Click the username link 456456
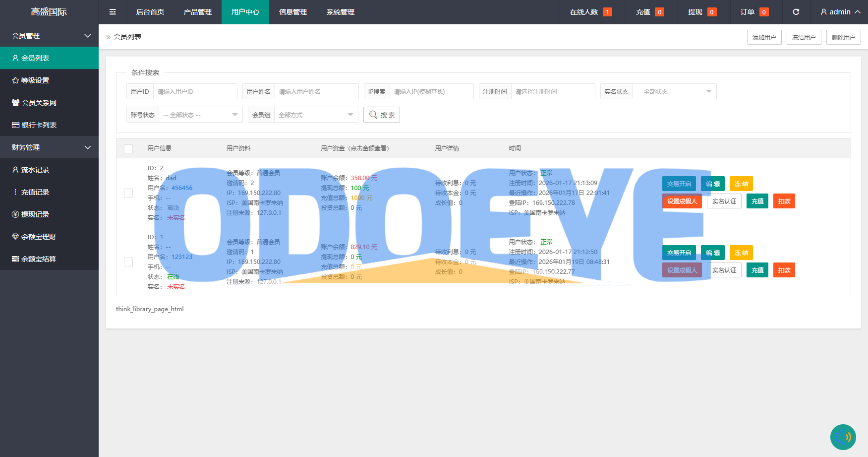Viewport: 868px width, 457px height. tap(182, 188)
